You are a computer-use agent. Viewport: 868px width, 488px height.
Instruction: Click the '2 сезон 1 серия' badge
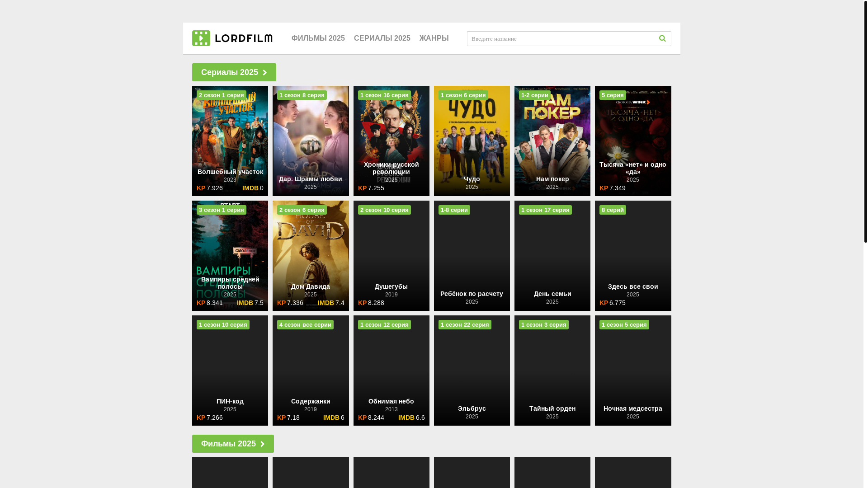point(222,95)
